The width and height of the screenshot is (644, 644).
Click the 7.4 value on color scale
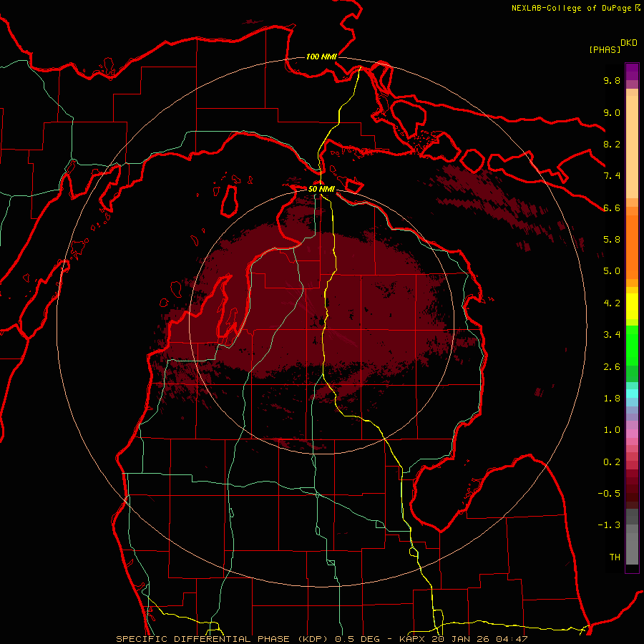tap(612, 176)
